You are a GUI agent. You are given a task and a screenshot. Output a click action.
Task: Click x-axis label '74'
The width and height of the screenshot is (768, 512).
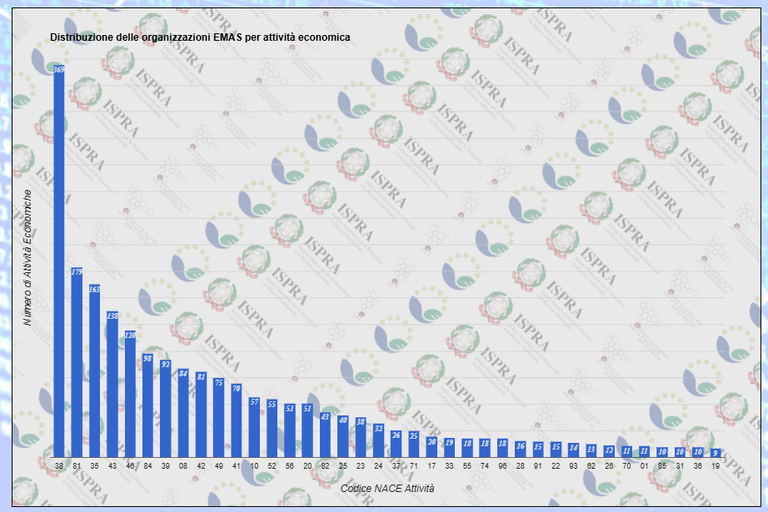[485, 466]
